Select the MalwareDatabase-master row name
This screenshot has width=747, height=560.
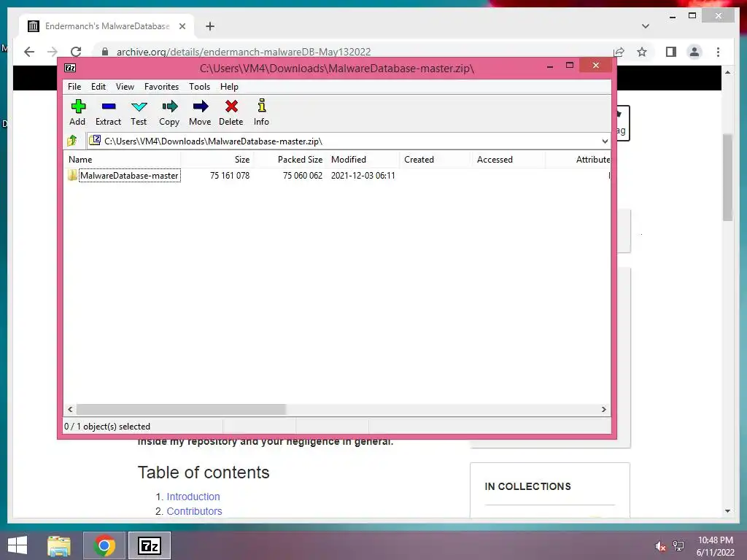129,176
